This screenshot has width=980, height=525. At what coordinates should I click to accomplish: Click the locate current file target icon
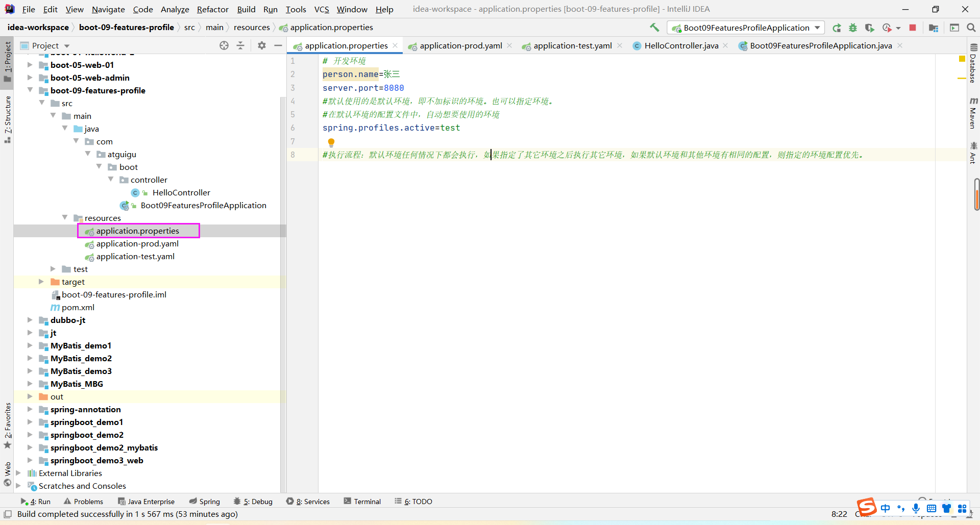click(224, 45)
